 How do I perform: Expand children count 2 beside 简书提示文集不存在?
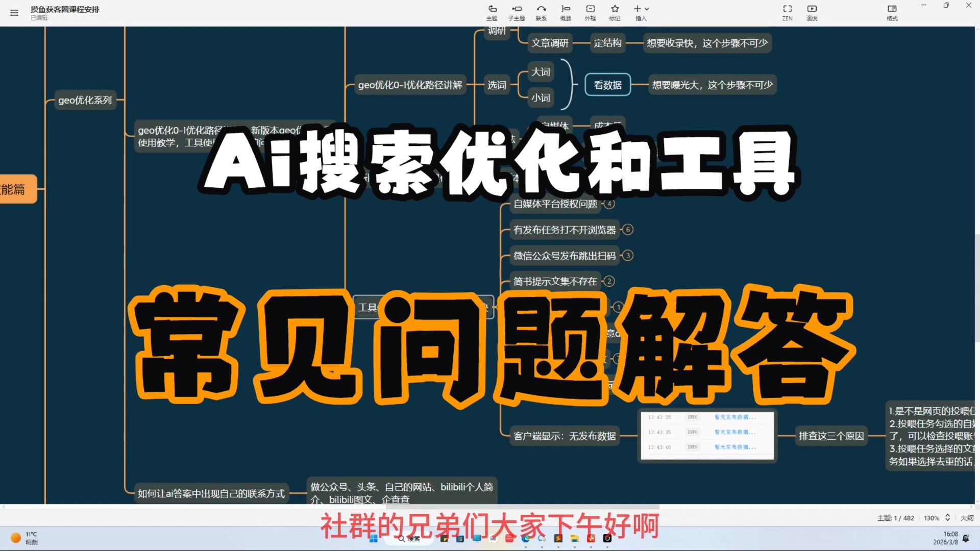tap(609, 281)
